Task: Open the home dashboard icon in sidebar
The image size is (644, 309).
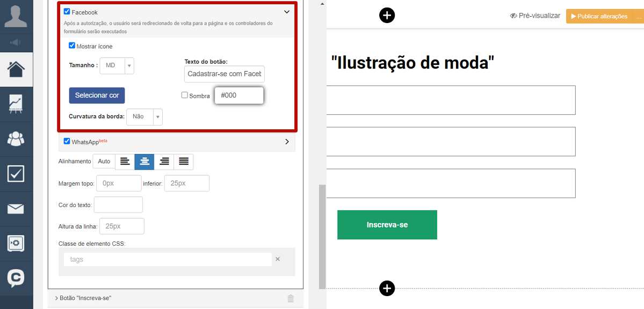Action: tap(16, 69)
